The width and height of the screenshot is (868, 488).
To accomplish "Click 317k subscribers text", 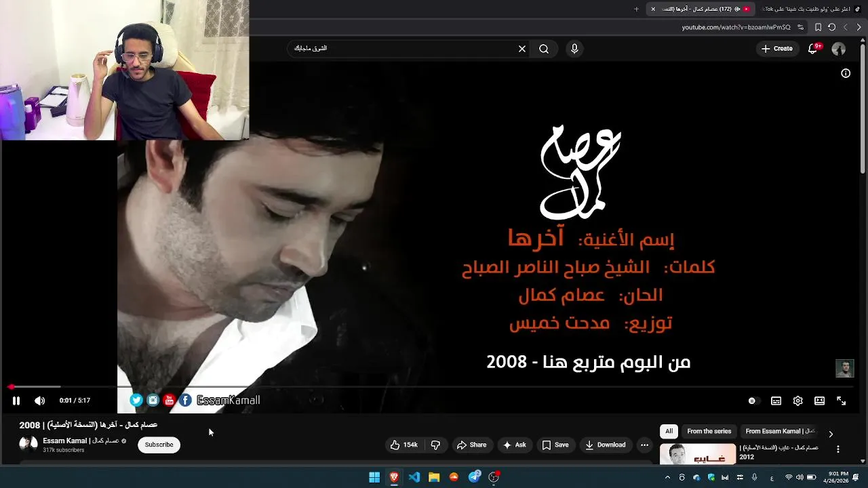I will click(x=64, y=450).
